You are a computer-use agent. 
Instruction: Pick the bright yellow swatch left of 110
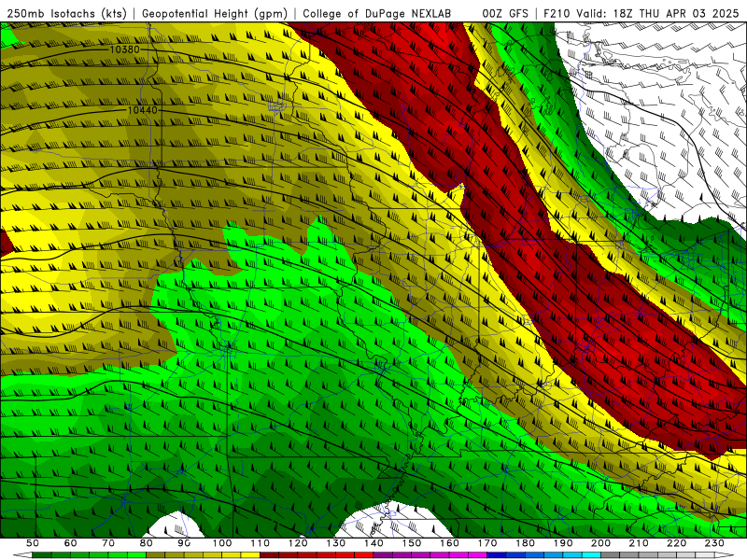(250, 555)
